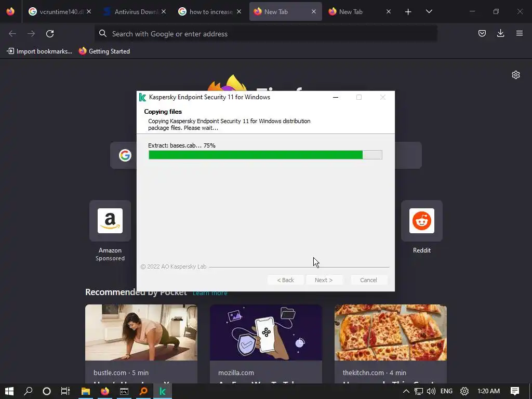Close the Antivirus Download tab

point(164,11)
